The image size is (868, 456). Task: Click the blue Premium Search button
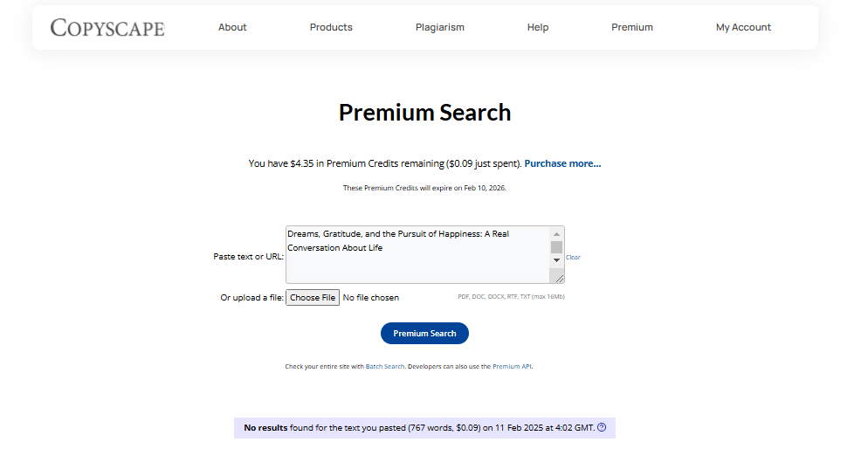click(x=424, y=333)
